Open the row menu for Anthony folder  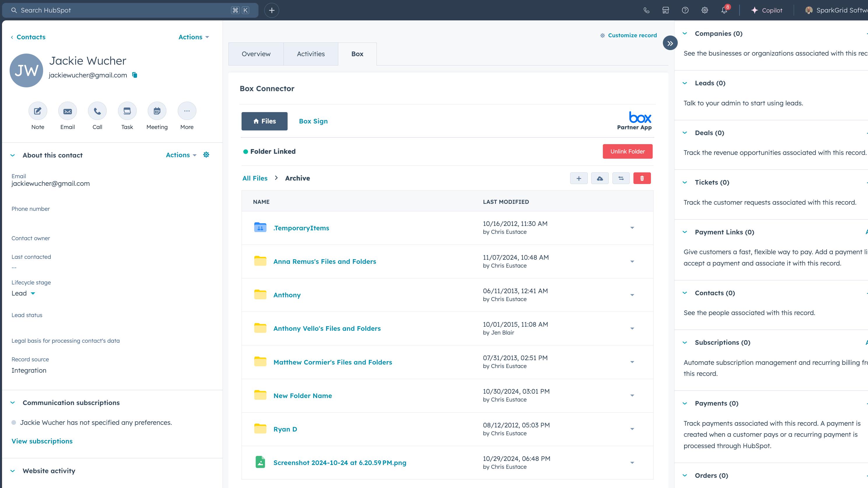[x=632, y=295]
